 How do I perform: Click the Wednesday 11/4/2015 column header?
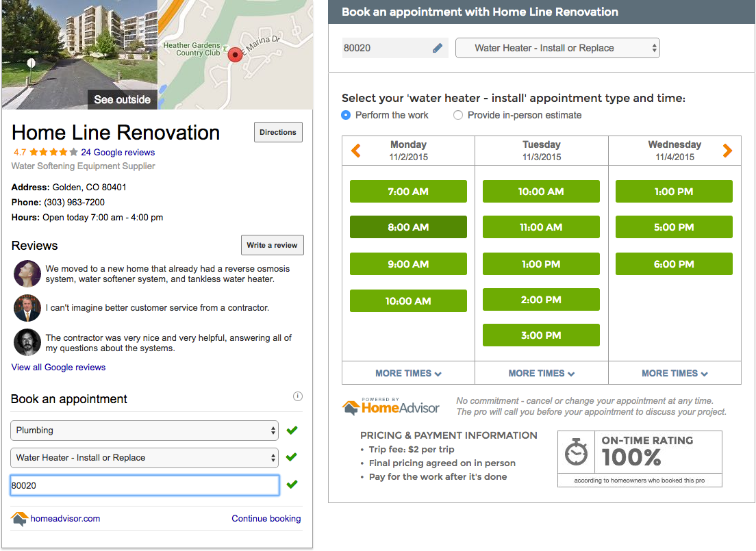[x=675, y=151]
